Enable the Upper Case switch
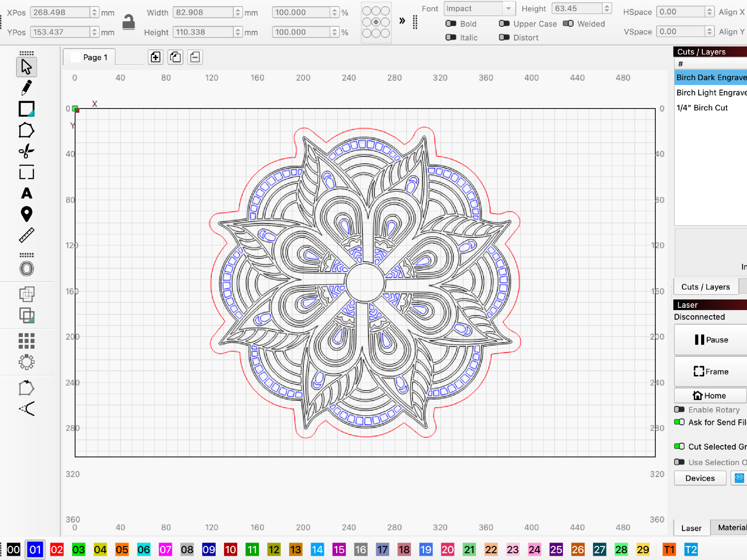The height and width of the screenshot is (560, 747). [x=504, y=24]
